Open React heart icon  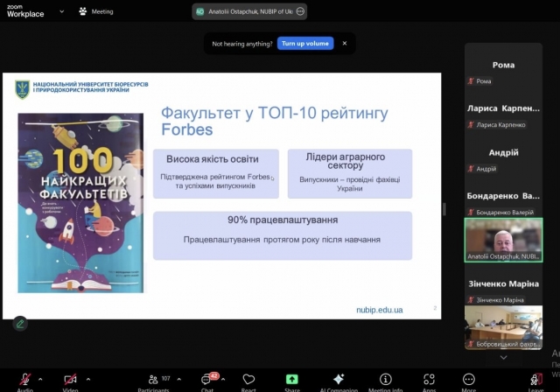point(248,379)
